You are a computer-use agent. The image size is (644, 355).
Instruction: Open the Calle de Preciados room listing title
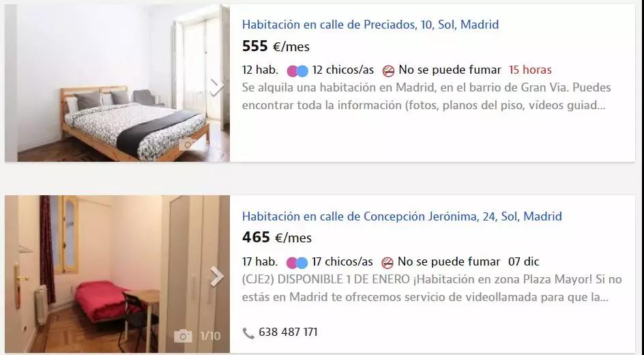click(370, 25)
